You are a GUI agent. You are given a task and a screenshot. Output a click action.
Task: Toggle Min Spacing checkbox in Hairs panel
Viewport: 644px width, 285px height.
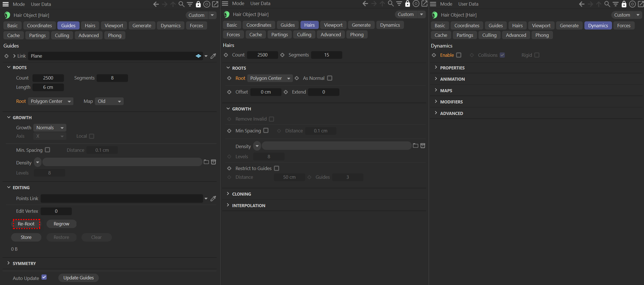pos(266,130)
